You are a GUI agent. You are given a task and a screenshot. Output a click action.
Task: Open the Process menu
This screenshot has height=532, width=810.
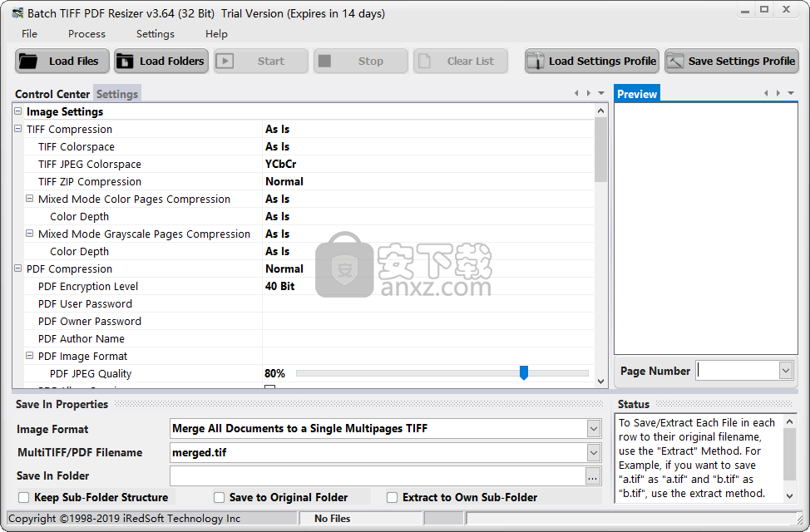tap(86, 33)
